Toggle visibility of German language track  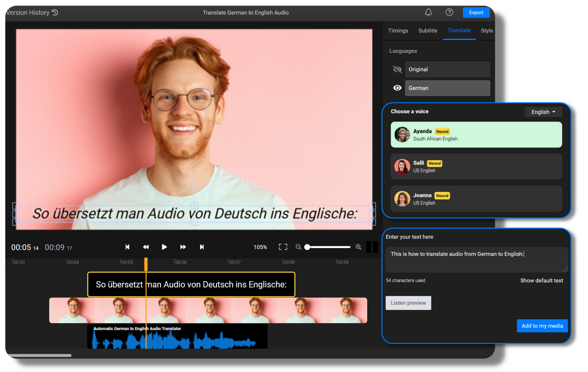tap(397, 88)
